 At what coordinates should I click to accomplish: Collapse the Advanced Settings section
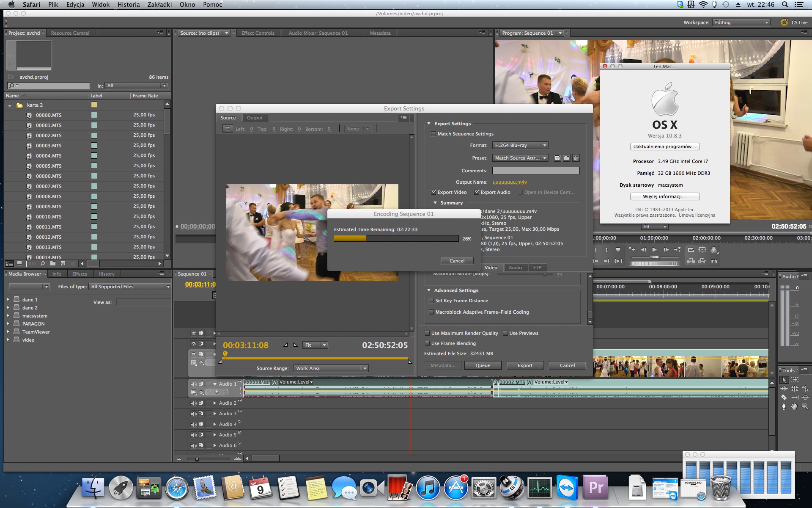(429, 290)
